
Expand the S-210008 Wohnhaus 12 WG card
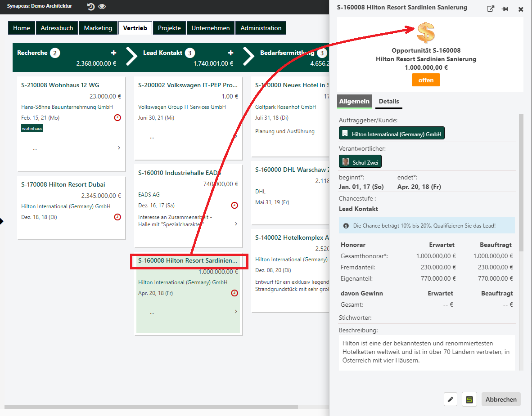[x=118, y=148]
